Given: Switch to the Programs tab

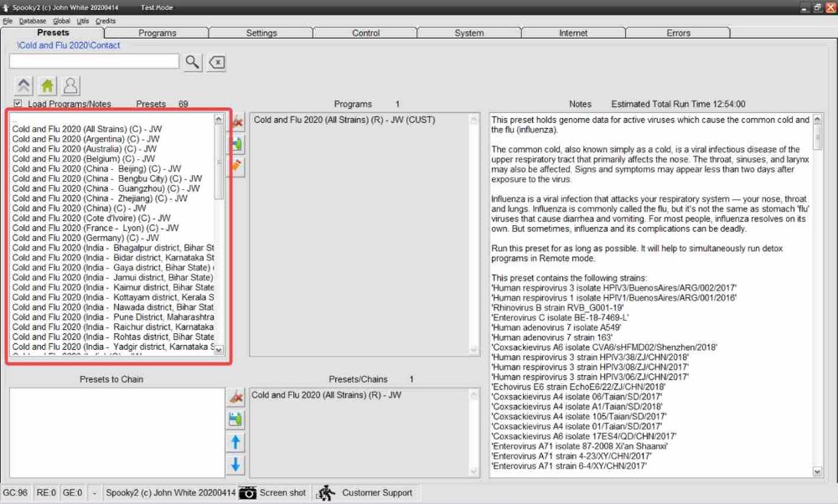Looking at the screenshot, I should (158, 33).
